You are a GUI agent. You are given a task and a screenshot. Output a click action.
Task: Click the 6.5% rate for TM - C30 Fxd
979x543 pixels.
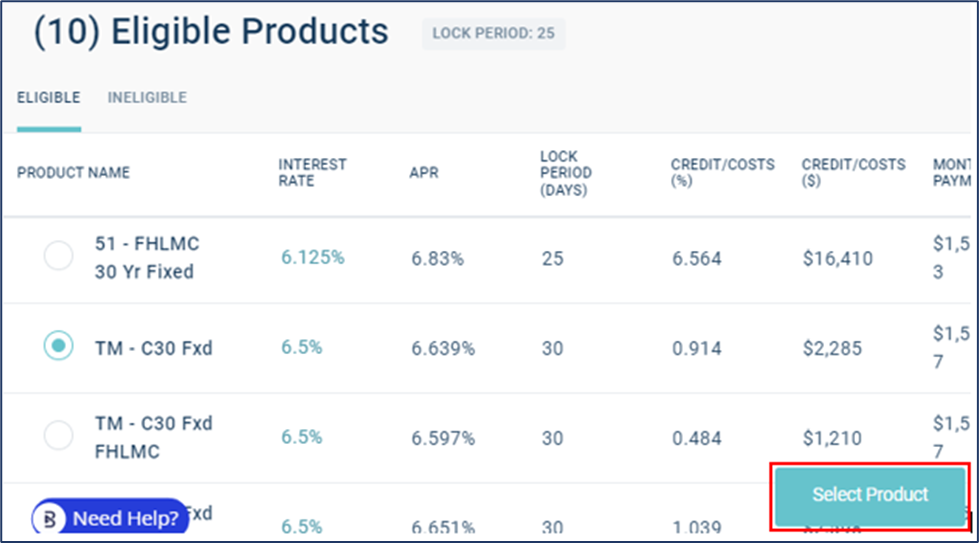coord(302,347)
